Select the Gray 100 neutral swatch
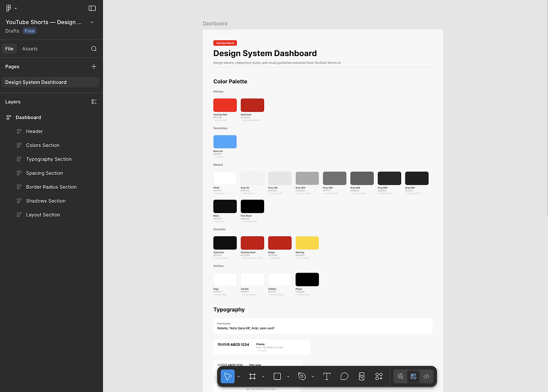The width and height of the screenshot is (548, 392). pos(280,178)
